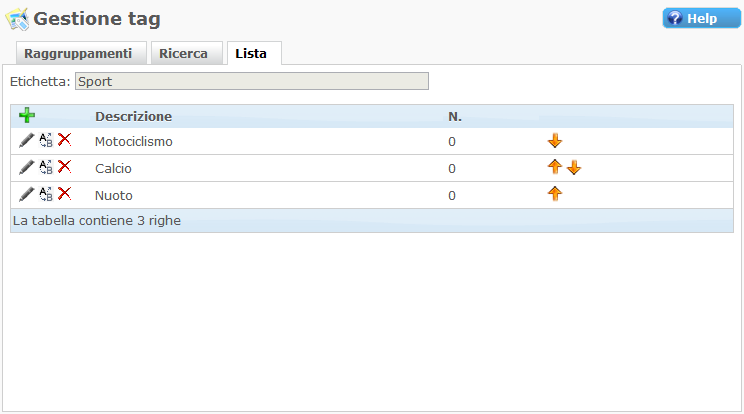Move Motociclismo down with the orange arrow

pos(555,141)
